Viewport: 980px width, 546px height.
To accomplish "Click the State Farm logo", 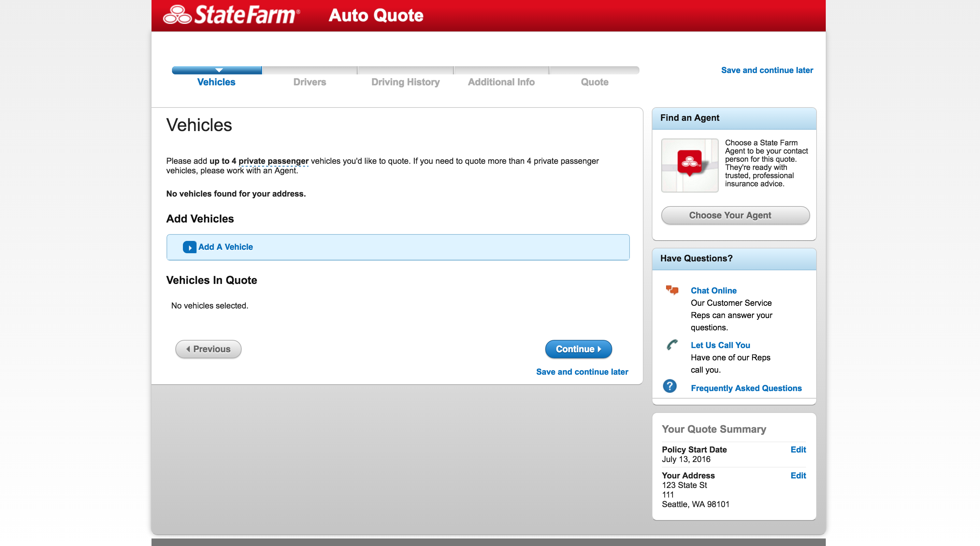I will 231,15.
